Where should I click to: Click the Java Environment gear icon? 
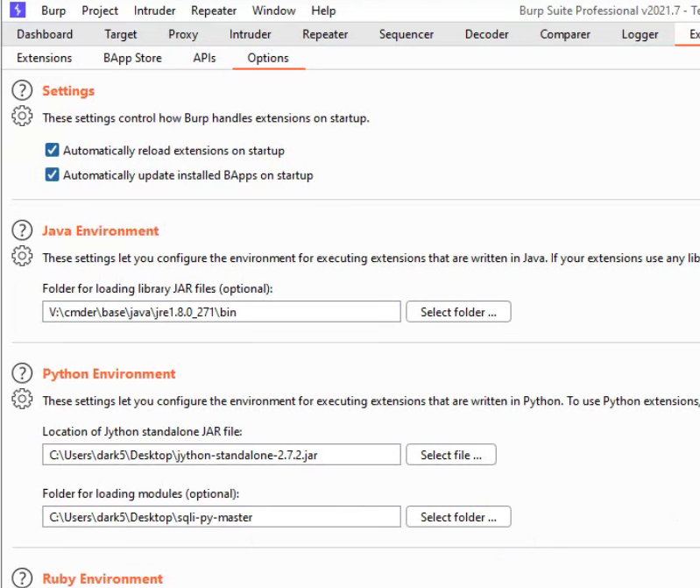coord(22,256)
